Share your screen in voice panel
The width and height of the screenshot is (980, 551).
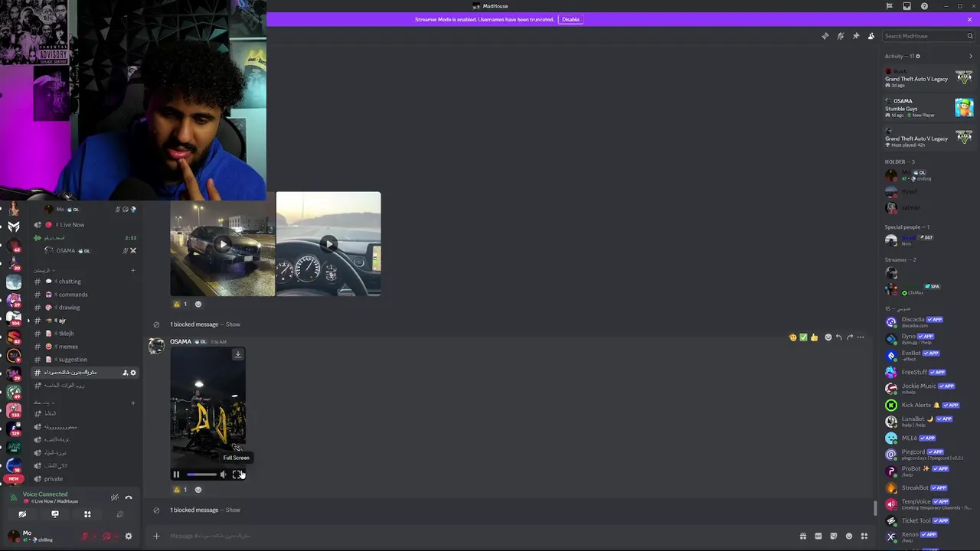tap(55, 514)
